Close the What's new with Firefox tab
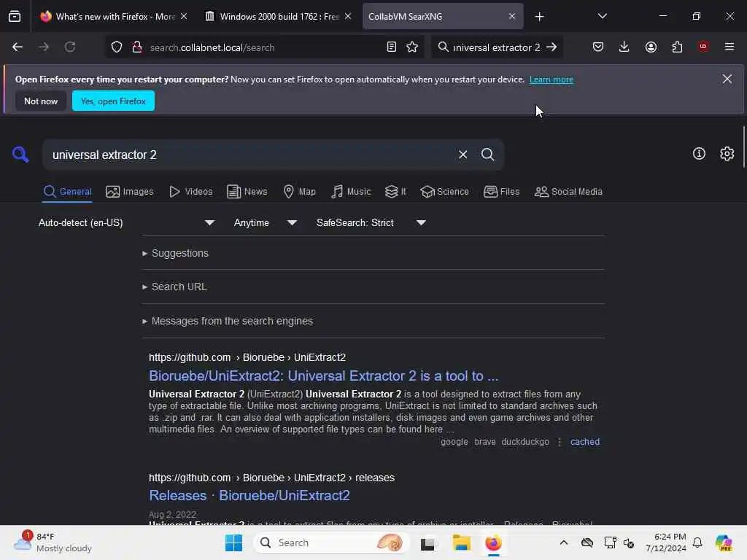The height and width of the screenshot is (560, 747). (x=184, y=16)
